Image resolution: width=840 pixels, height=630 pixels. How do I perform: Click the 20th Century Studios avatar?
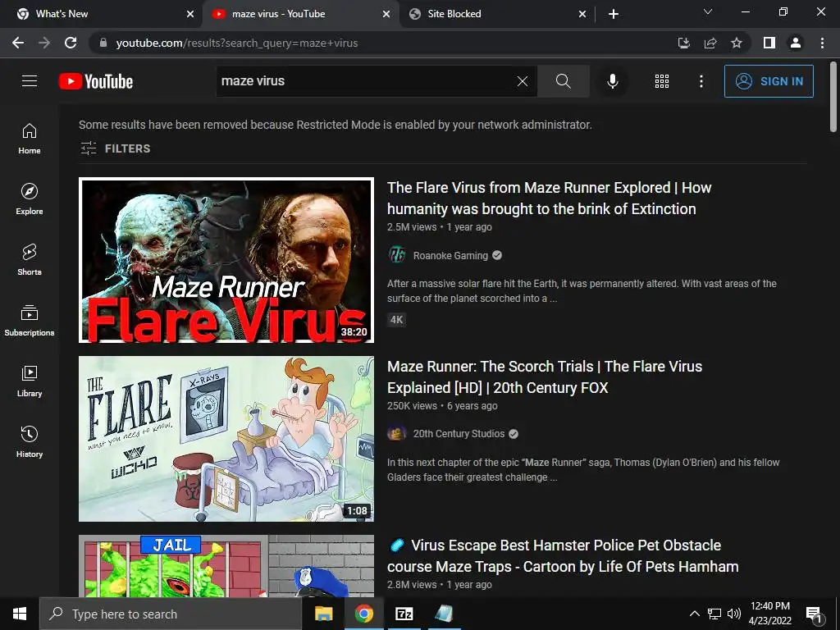pos(397,433)
